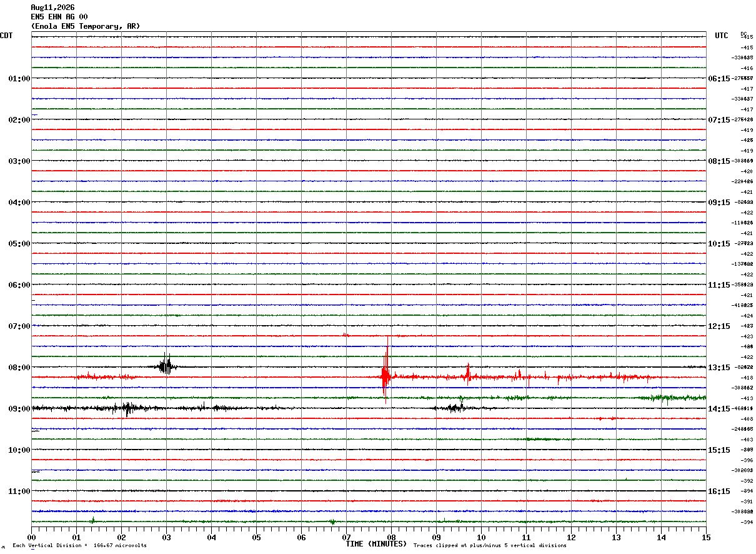Screen dimensions: 756x554
Task: Click the 13:15 UTC time label
Action: click(719, 368)
